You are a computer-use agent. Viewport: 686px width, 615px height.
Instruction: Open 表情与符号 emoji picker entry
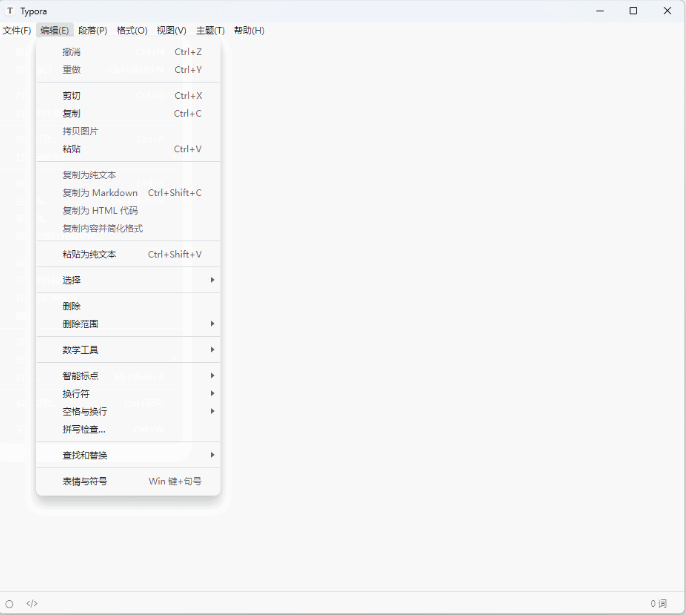(x=128, y=482)
